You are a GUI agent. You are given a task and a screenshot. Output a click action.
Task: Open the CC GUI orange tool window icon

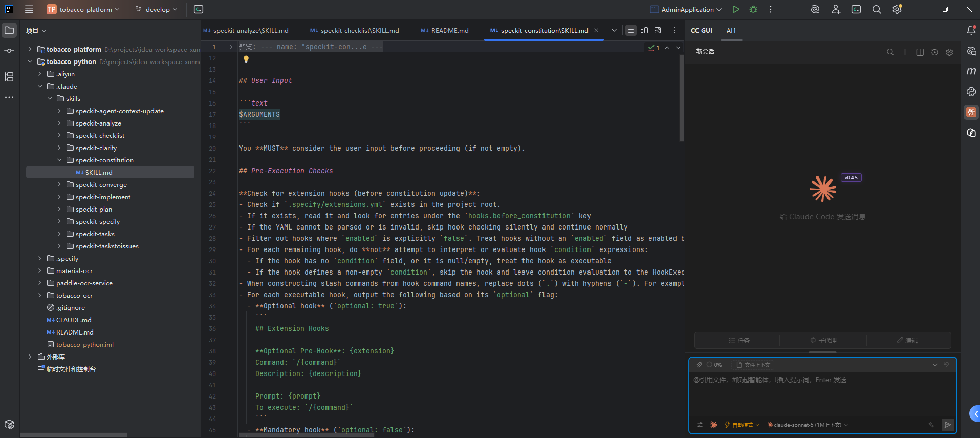coord(971,112)
